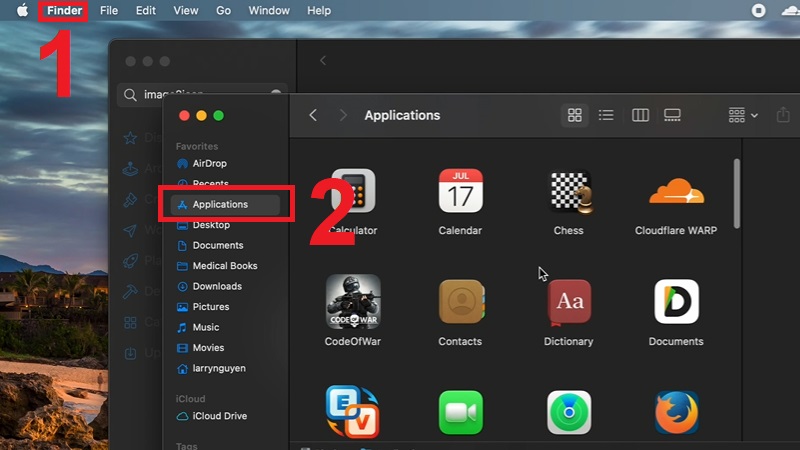Select Music in the sidebar
This screenshot has width=800, height=450.
pyautogui.click(x=197, y=327)
